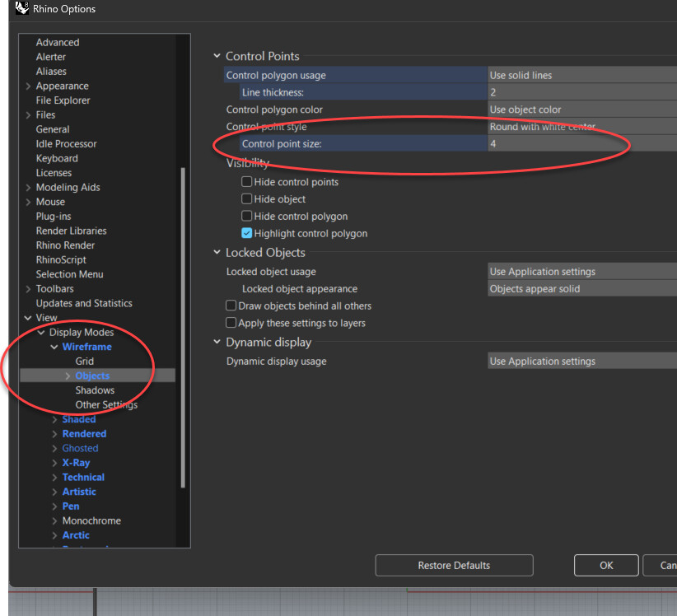The image size is (677, 616).
Task: Click the Rhino logo icon in title bar
Action: [22, 8]
